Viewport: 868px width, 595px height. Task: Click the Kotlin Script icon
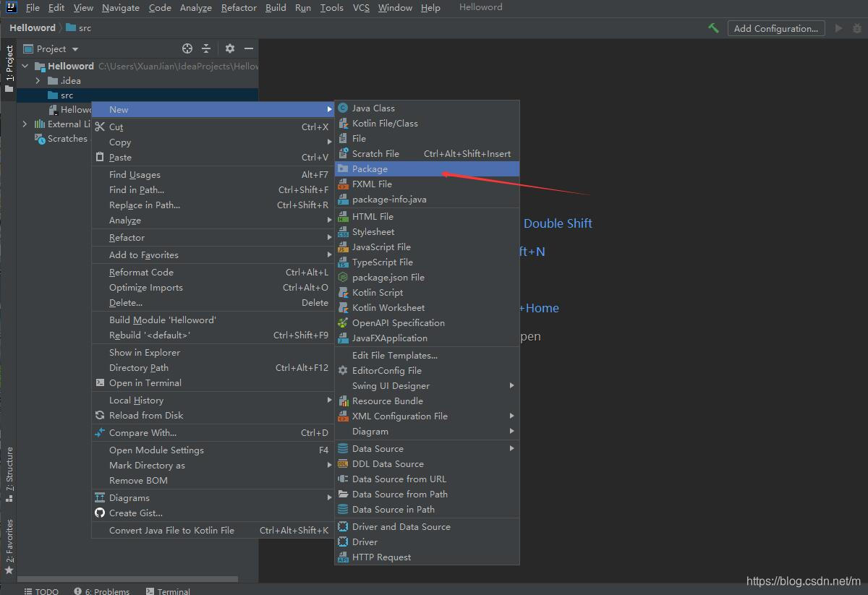[343, 293]
